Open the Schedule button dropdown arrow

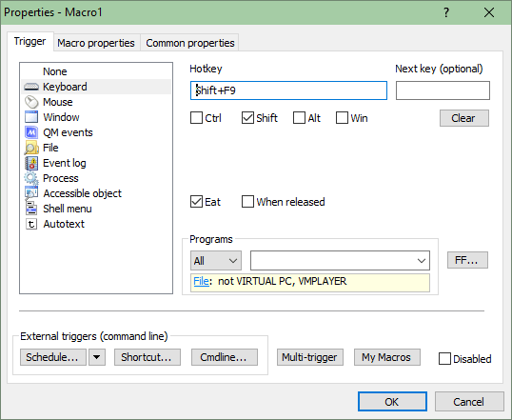(97, 357)
